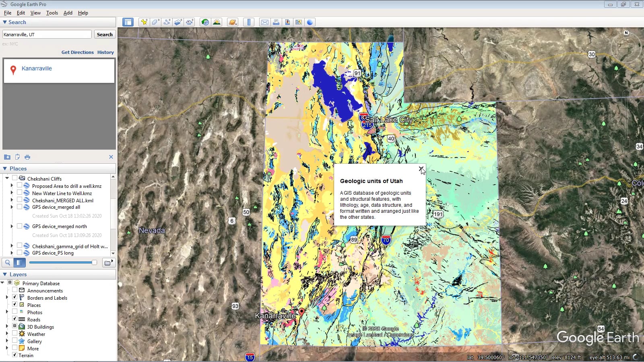Click the Places search magnifier button

(x=8, y=263)
